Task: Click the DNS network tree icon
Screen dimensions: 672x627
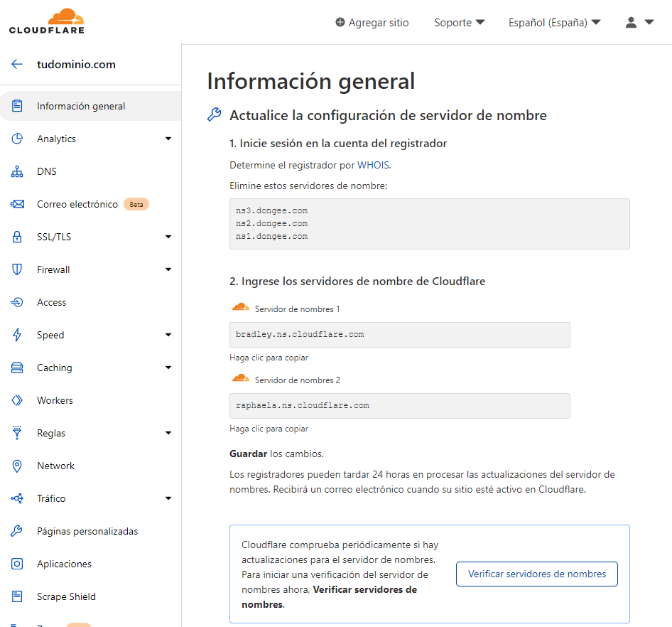Action: (x=17, y=171)
